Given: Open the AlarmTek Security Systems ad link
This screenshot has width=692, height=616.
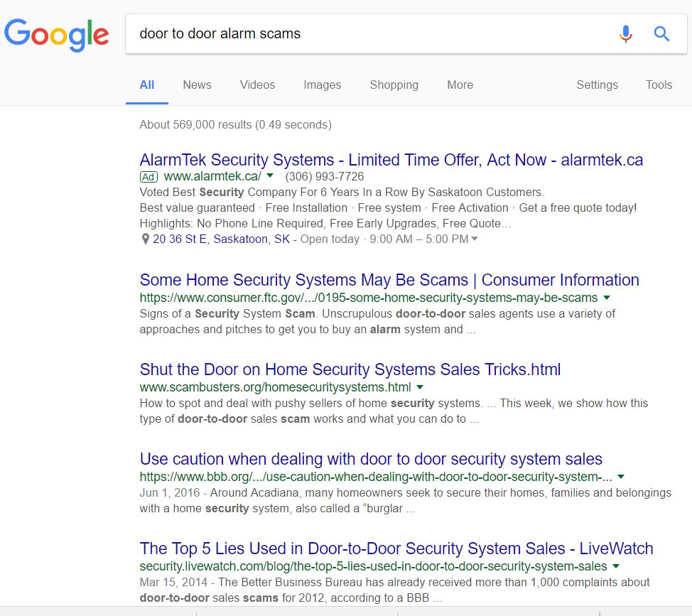Looking at the screenshot, I should coord(391,160).
